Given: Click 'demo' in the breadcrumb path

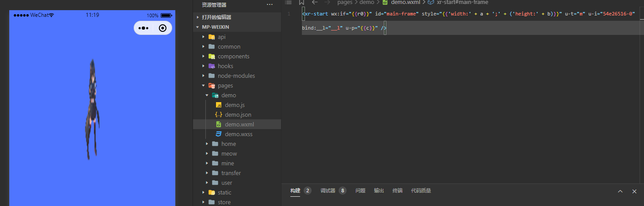Looking at the screenshot, I should coord(366,2).
